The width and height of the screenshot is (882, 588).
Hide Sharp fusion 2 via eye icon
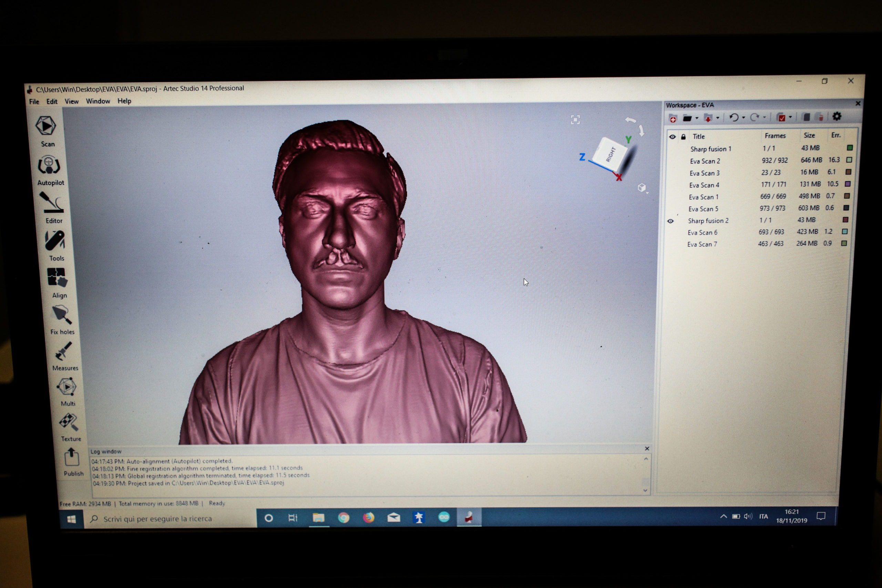tap(670, 221)
